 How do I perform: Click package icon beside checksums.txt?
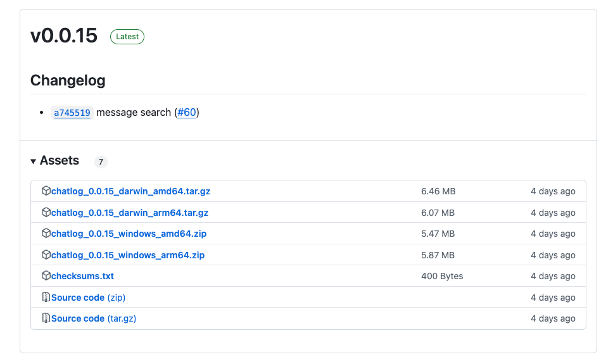(46, 276)
